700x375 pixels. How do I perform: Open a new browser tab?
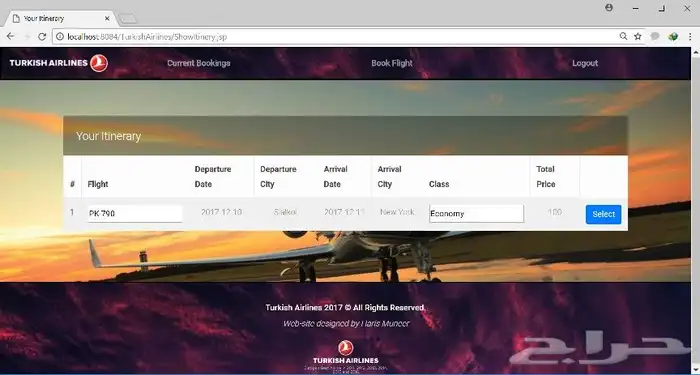coord(129,19)
